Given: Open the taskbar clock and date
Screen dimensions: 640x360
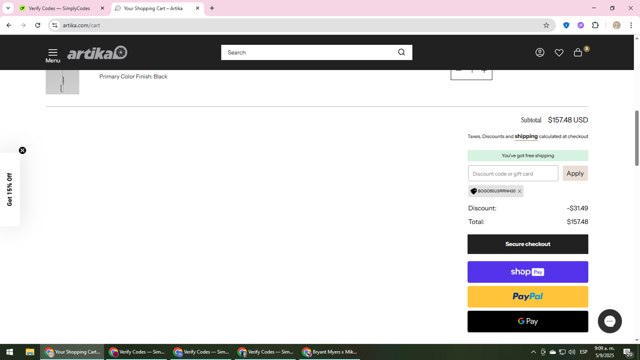Looking at the screenshot, I should 604,352.
